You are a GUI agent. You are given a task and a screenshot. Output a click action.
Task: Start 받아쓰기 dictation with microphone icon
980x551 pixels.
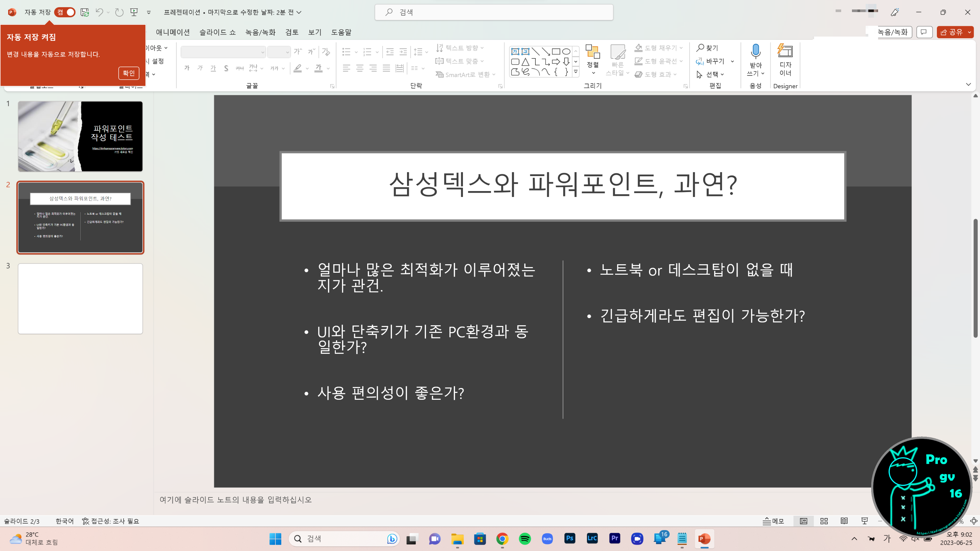[755, 53]
